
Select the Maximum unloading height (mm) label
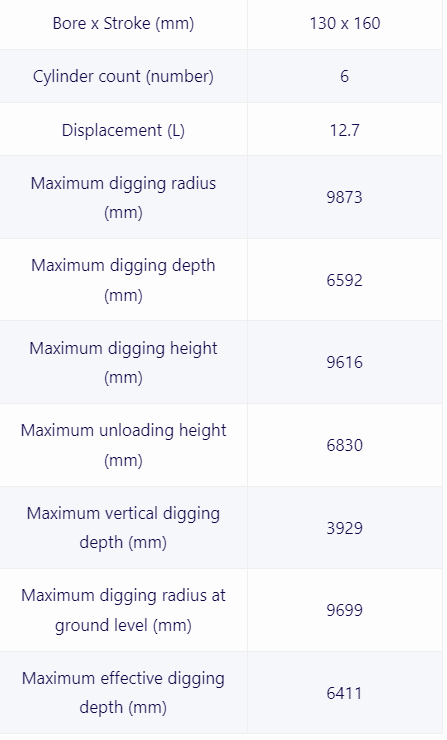[x=123, y=445]
